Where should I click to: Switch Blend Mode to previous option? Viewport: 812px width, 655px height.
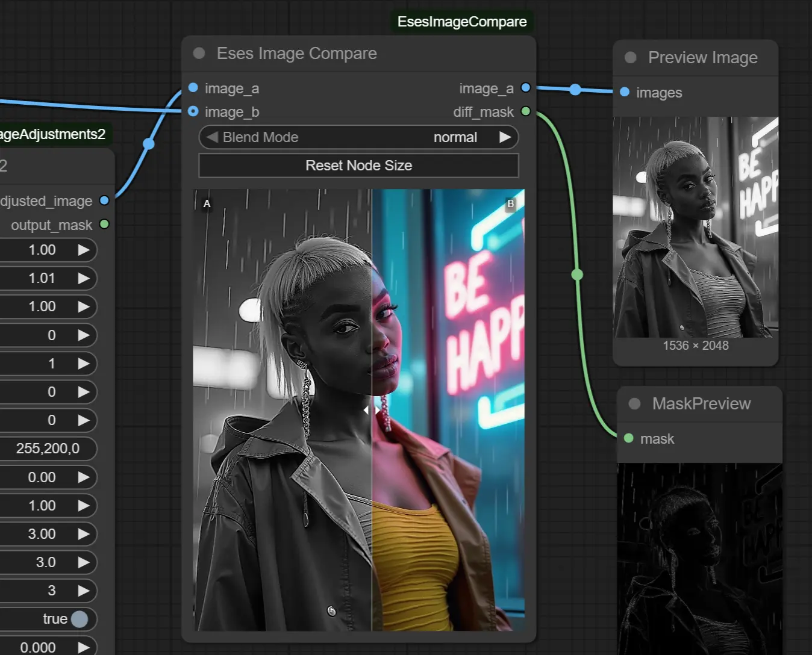pyautogui.click(x=212, y=137)
